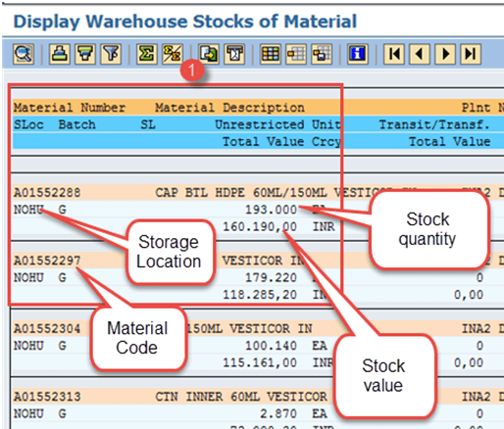
Task: Open the blue Information icon
Action: click(x=358, y=54)
